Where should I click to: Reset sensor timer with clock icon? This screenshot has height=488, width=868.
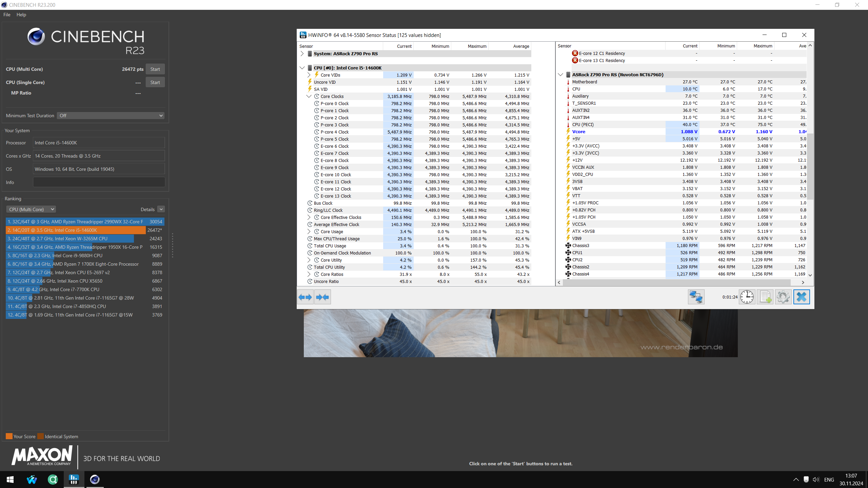coord(747,297)
